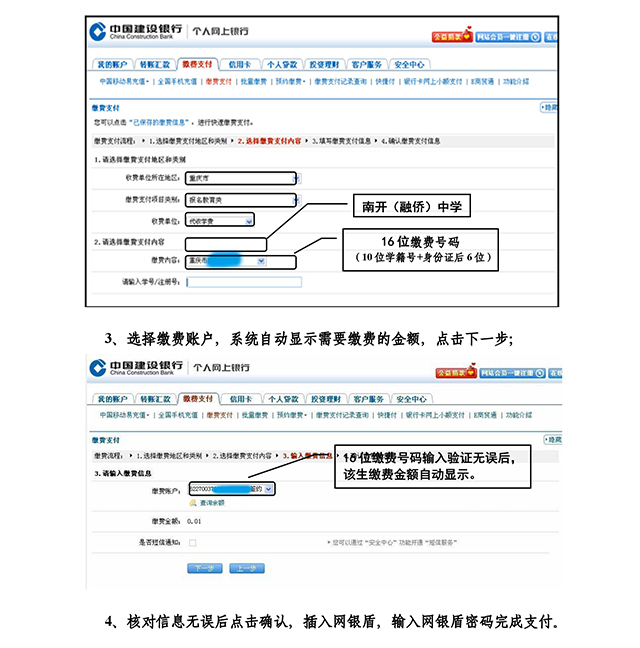Open 缴费支付记录查询 in the first screenshot
The image size is (640, 648).
pyautogui.click(x=340, y=81)
